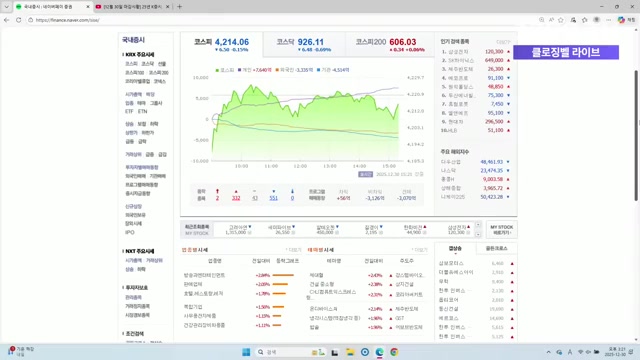640x360 pixels.
Task: Open a new browser tab with the plus
Action: point(179,7)
